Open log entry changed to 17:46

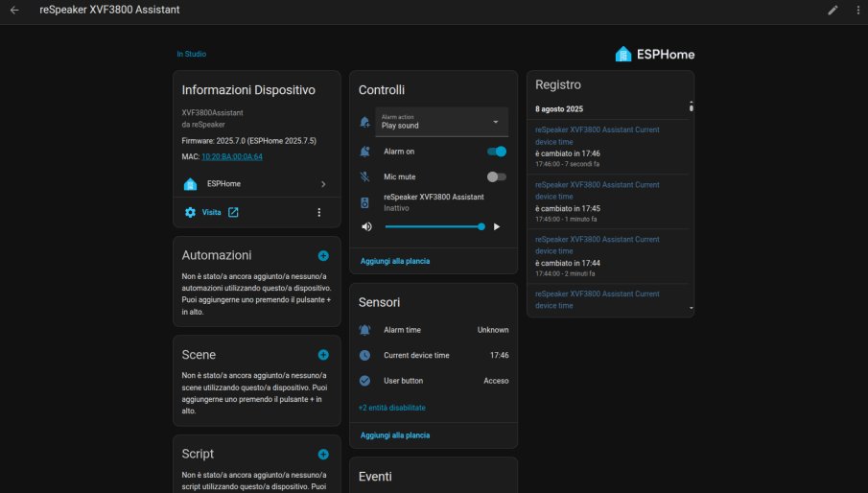click(609, 147)
